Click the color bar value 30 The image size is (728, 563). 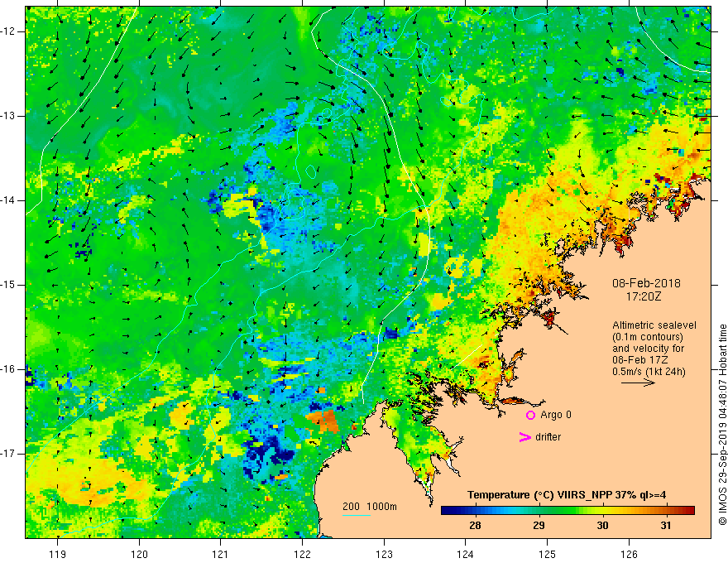[x=602, y=526]
